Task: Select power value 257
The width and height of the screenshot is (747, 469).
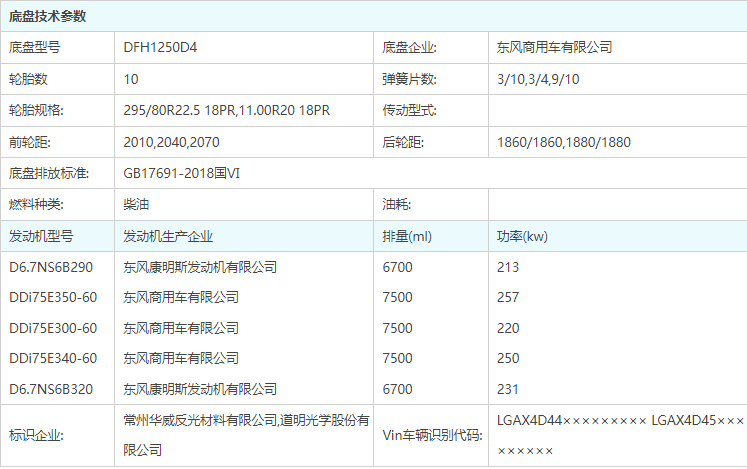Action: [508, 297]
